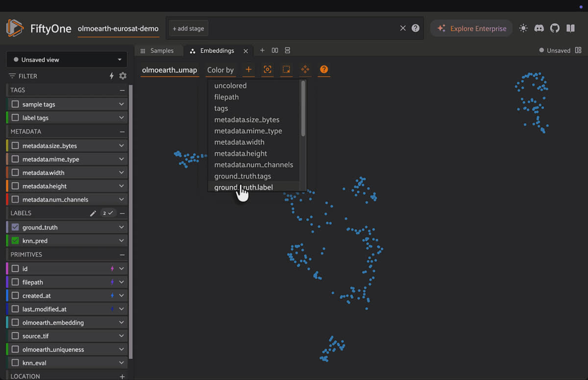Open view bar help question mark

click(x=416, y=28)
